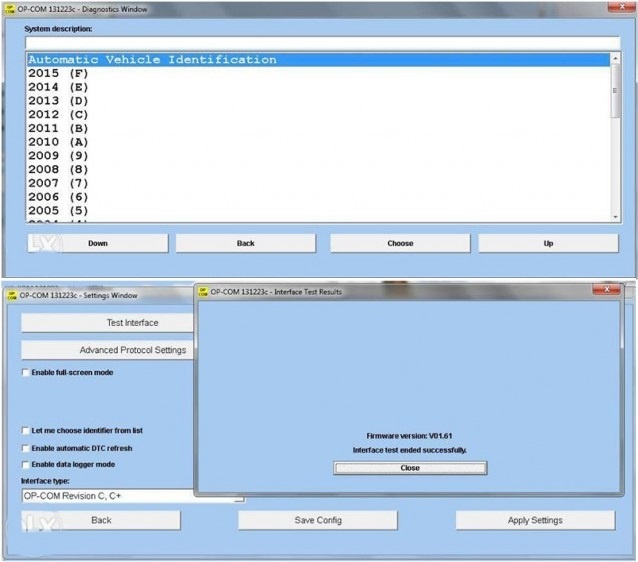Viewport: 638px width, 562px height.
Task: Toggle Enable data logger mode checkbox
Action: pos(25,464)
